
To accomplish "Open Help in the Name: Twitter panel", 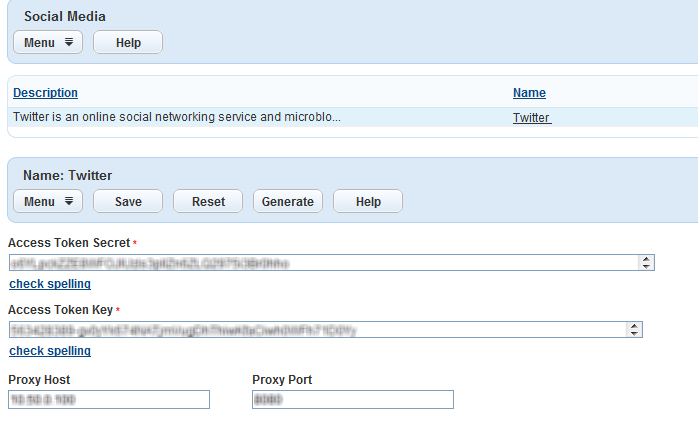I will (368, 202).
